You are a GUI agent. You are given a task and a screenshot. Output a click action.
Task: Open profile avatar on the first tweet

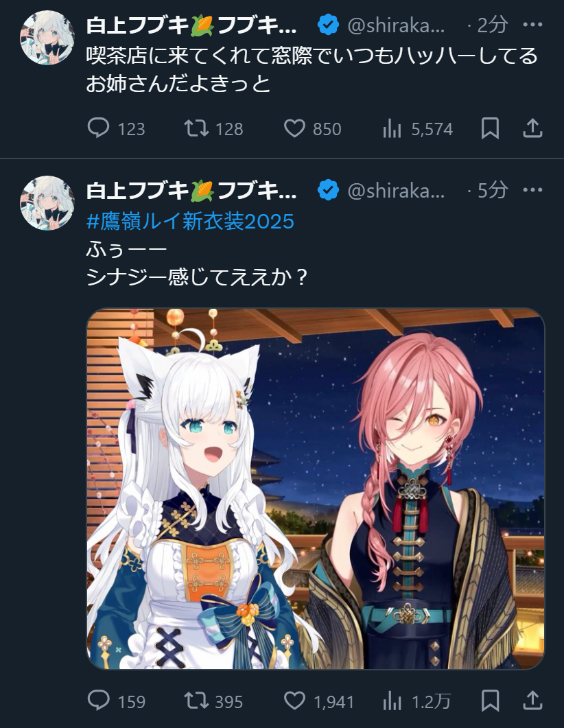click(x=47, y=38)
